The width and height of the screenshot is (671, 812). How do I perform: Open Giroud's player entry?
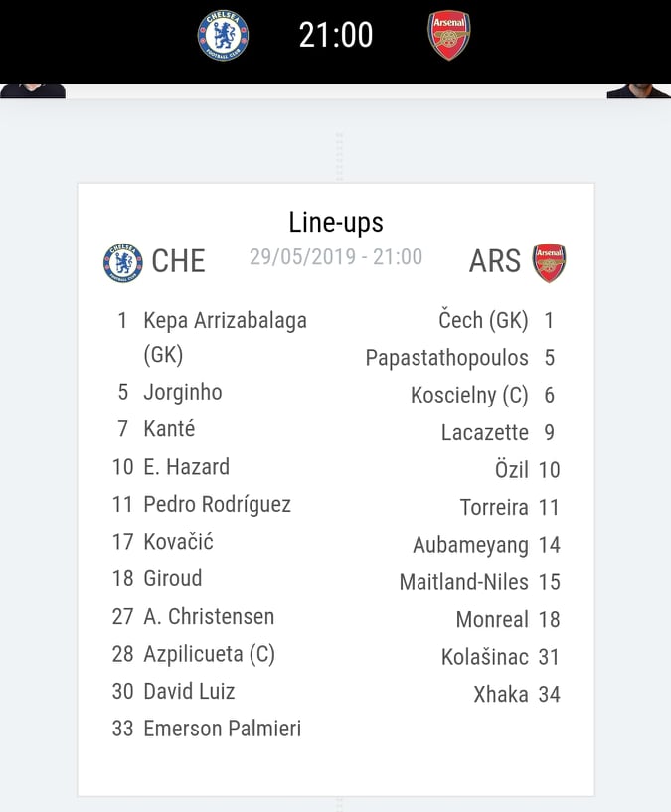(173, 579)
